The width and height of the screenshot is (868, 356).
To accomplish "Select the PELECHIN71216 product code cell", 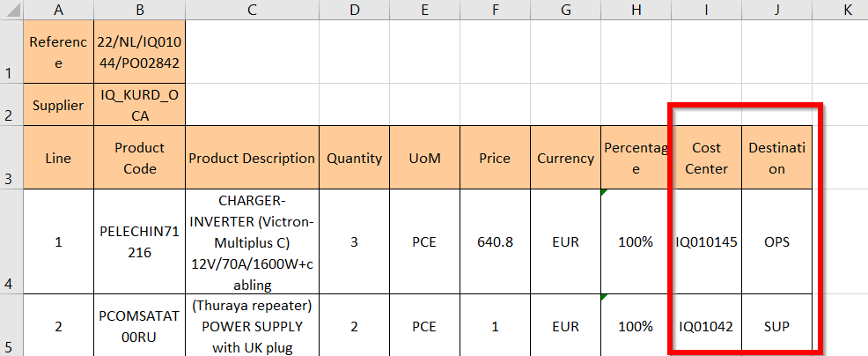I will [x=139, y=241].
